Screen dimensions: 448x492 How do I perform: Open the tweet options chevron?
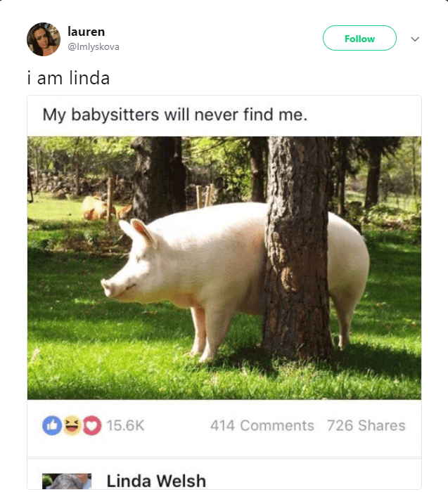tap(415, 39)
